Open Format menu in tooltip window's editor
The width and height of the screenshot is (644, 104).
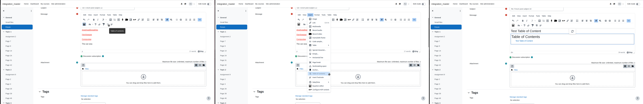(102, 15)
